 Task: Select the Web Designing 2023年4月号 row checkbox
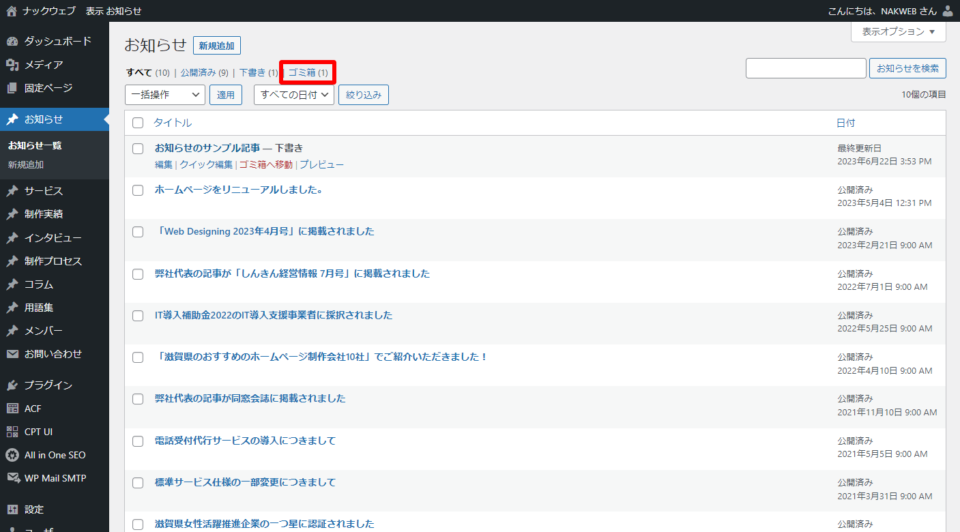(138, 232)
